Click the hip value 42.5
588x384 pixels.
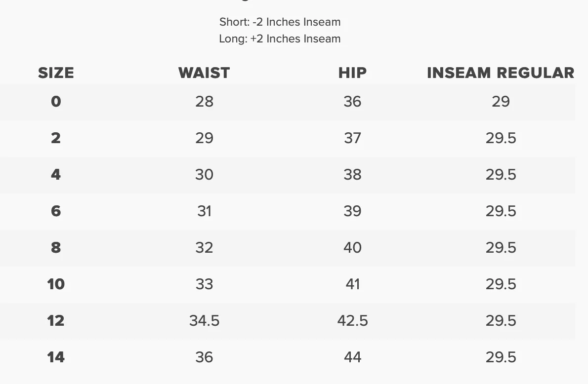[352, 321]
